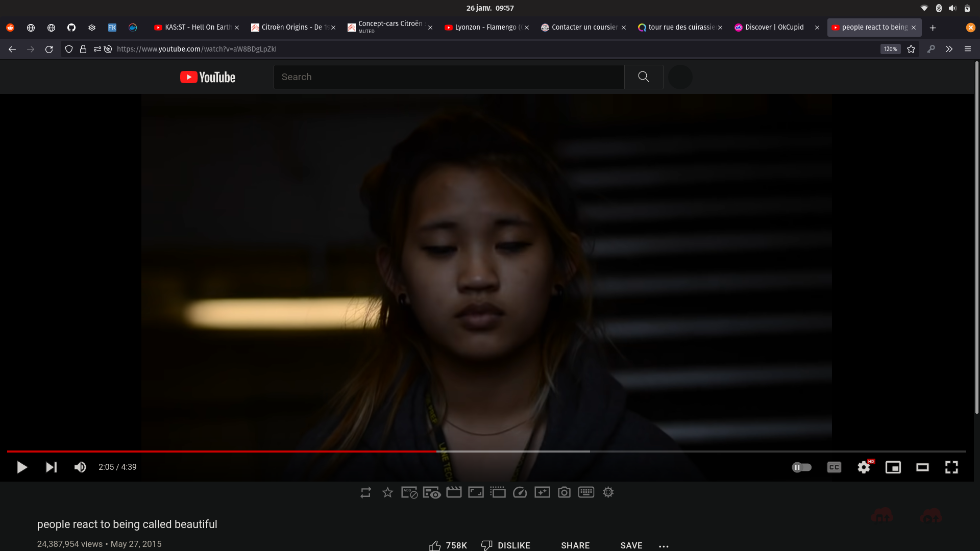The height and width of the screenshot is (551, 980).
Task: Click the SAVE button
Action: tap(631, 545)
